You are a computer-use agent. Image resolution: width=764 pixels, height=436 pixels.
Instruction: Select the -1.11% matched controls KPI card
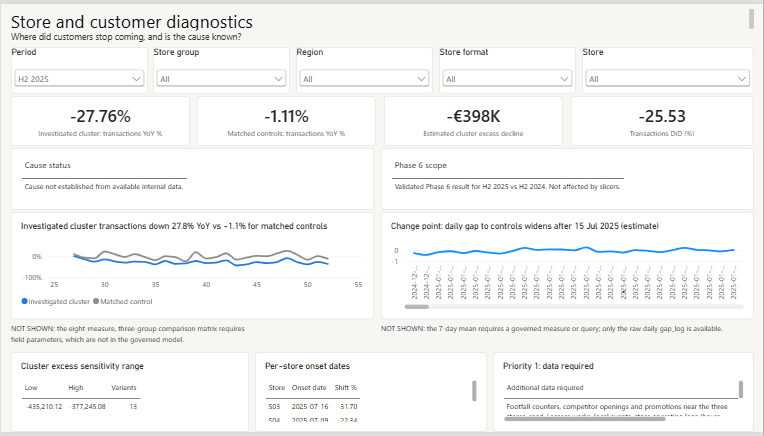(x=286, y=121)
